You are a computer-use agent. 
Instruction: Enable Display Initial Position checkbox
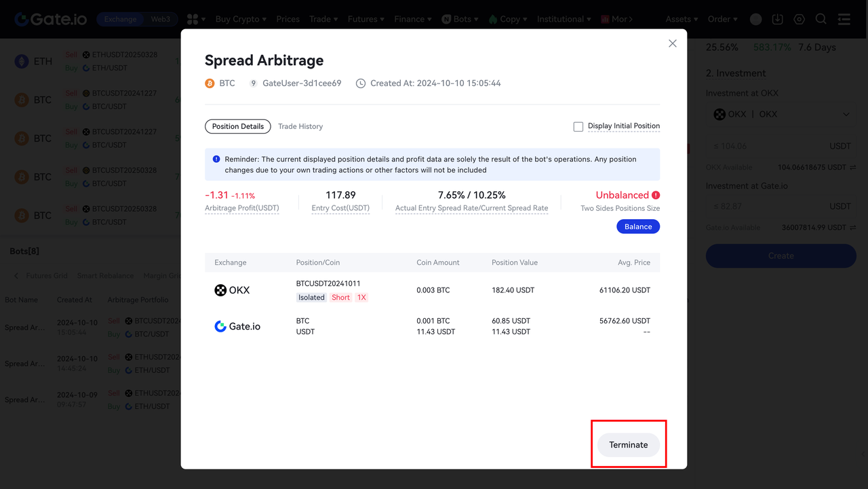click(x=578, y=126)
